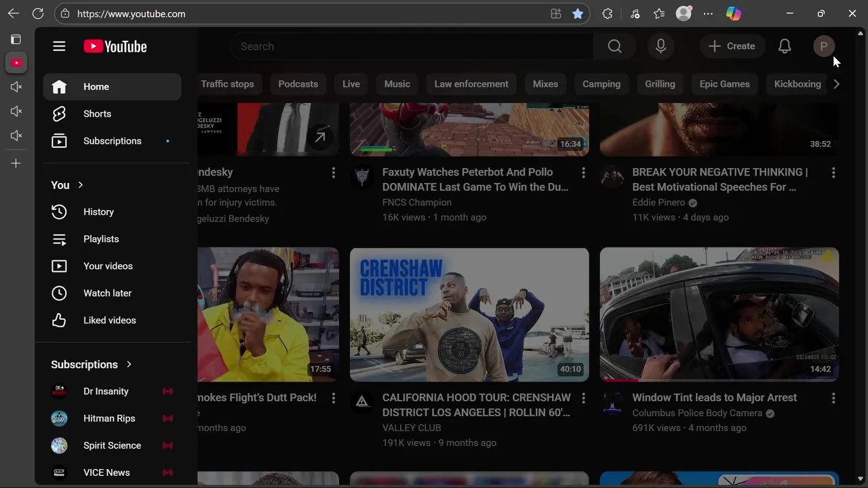868x488 pixels.
Task: Open Watch later in sidebar
Action: tap(112, 293)
